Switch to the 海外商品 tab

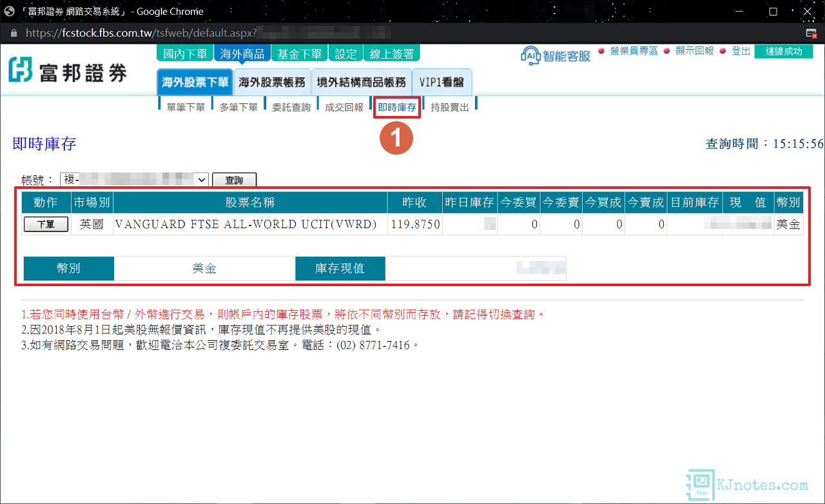pyautogui.click(x=242, y=53)
